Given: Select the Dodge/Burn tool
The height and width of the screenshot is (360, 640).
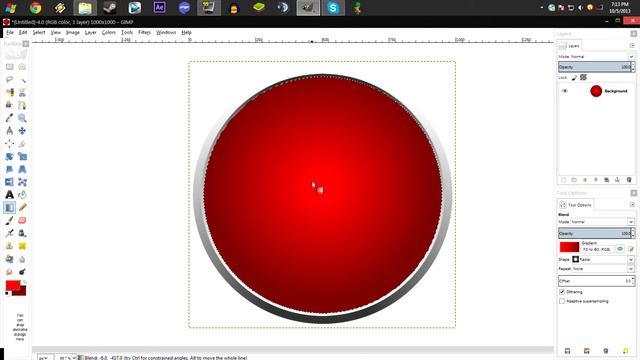Looking at the screenshot, I should (x=22, y=272).
